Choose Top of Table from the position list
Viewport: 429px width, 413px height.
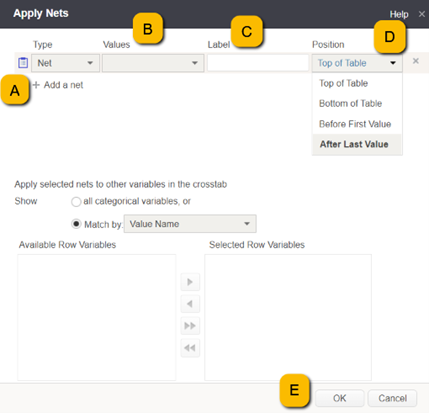(357, 83)
